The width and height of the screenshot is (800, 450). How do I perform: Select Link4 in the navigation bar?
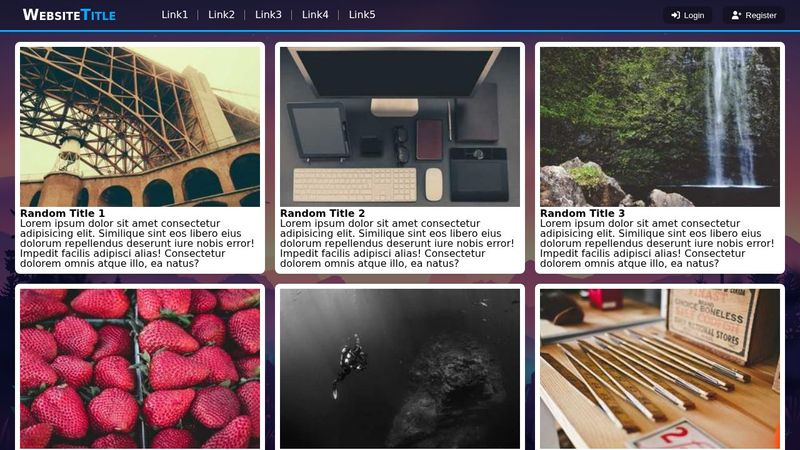[315, 15]
